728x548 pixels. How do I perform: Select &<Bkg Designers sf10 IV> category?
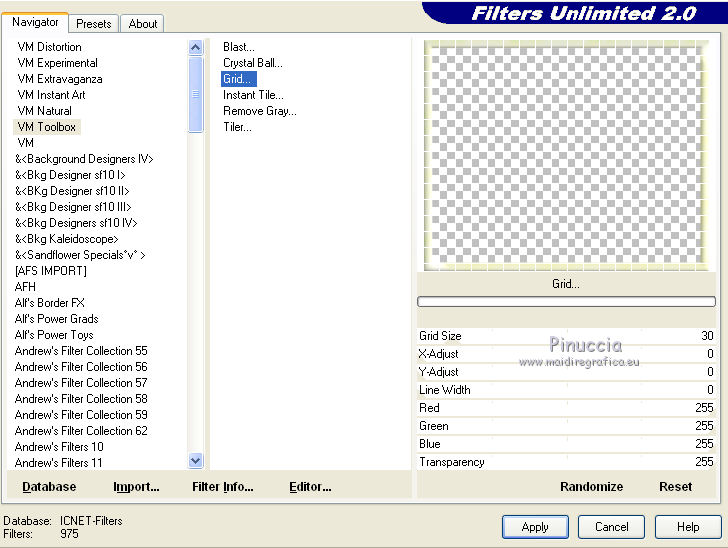pos(76,223)
